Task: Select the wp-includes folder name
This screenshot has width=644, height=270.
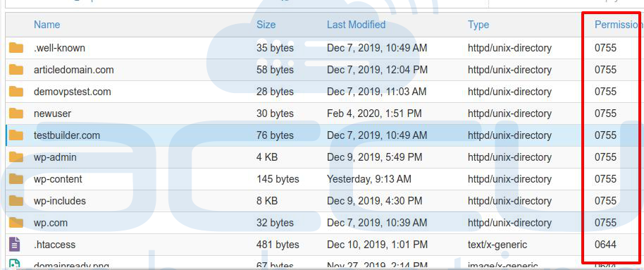Action: (x=60, y=201)
